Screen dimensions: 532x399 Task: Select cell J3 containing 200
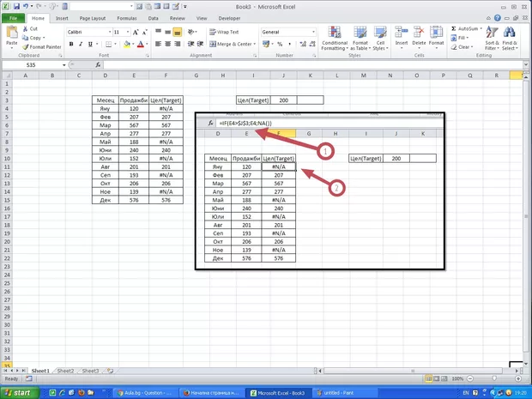coord(284,100)
